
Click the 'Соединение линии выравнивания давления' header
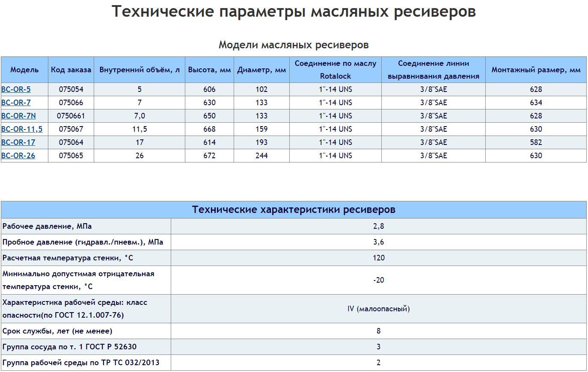pyautogui.click(x=434, y=70)
